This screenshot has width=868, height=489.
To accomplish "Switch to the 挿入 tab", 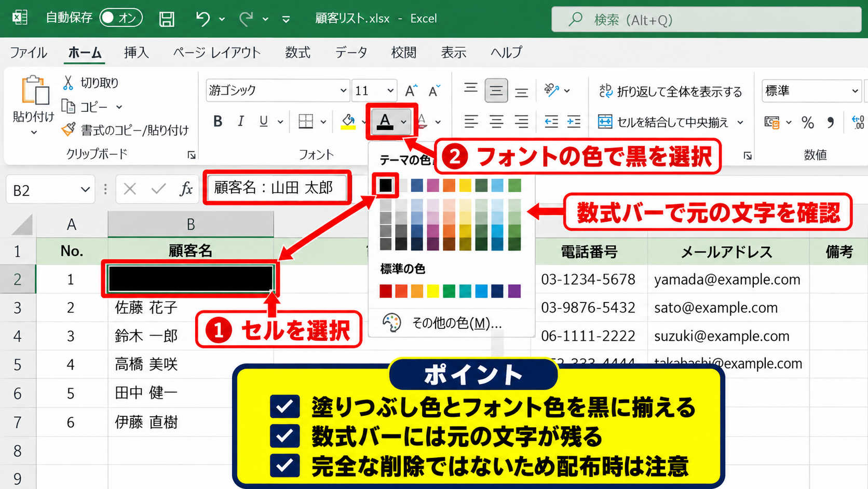I will [x=137, y=52].
